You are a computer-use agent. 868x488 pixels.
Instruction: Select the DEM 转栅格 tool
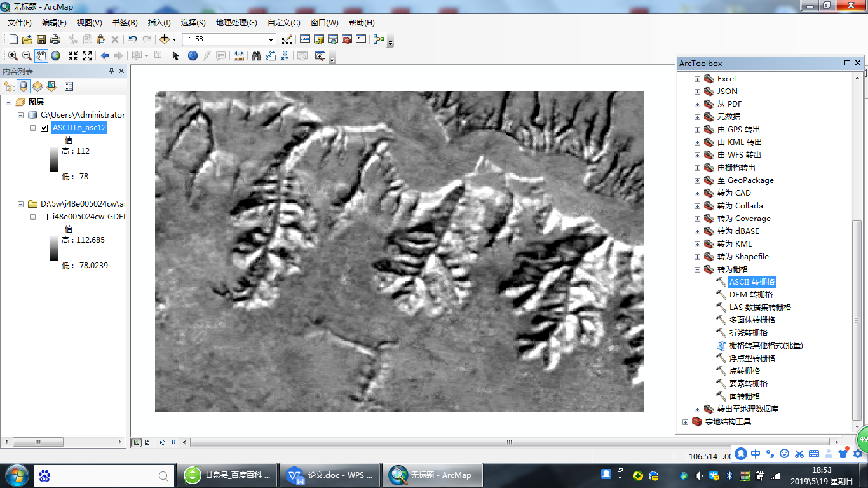(750, 295)
